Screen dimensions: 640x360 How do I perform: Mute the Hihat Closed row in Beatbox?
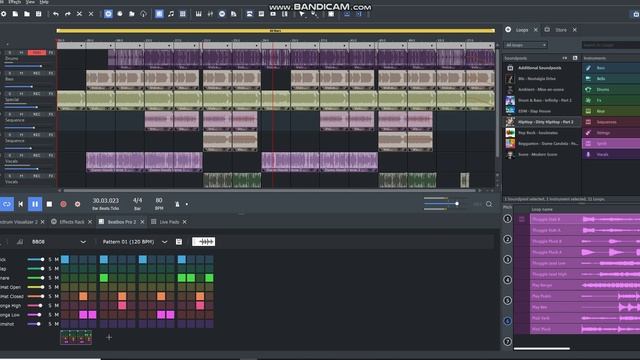coord(56,296)
